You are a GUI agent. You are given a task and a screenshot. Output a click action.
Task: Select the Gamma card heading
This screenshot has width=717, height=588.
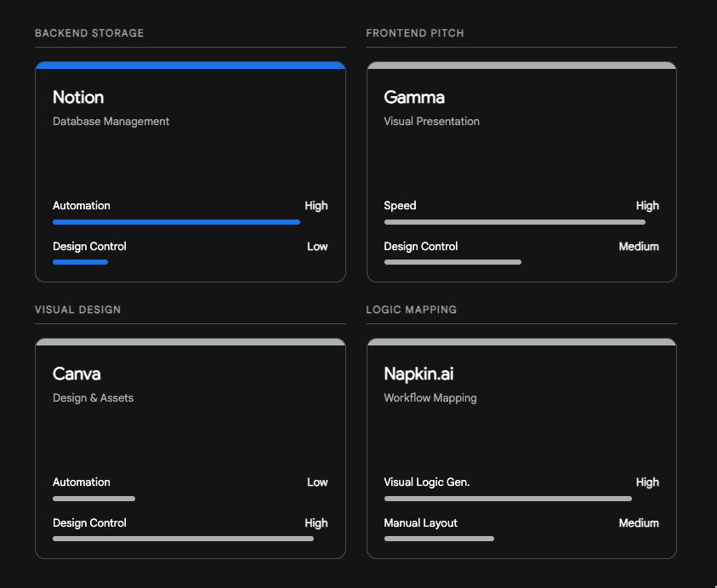[414, 97]
